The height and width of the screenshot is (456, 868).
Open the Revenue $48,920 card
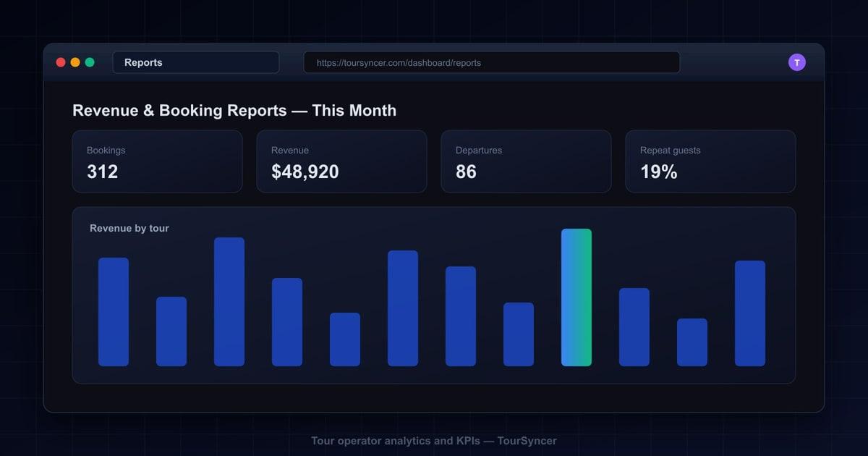[341, 161]
